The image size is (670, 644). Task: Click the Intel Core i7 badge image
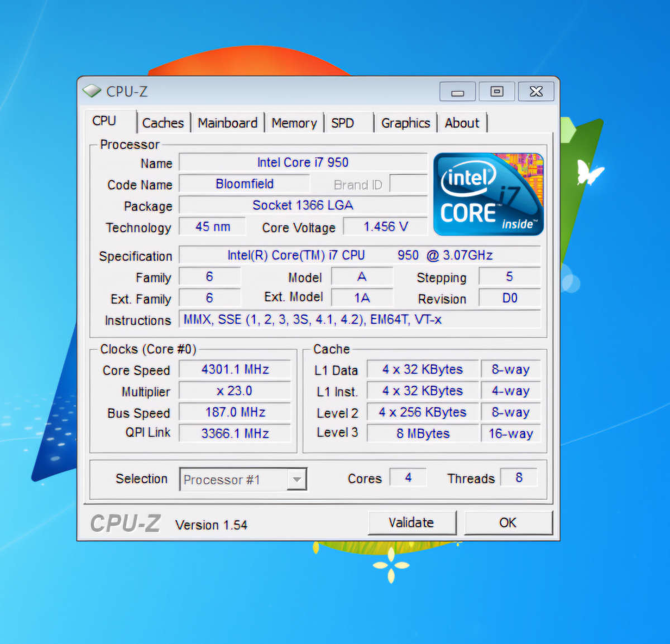pyautogui.click(x=488, y=194)
